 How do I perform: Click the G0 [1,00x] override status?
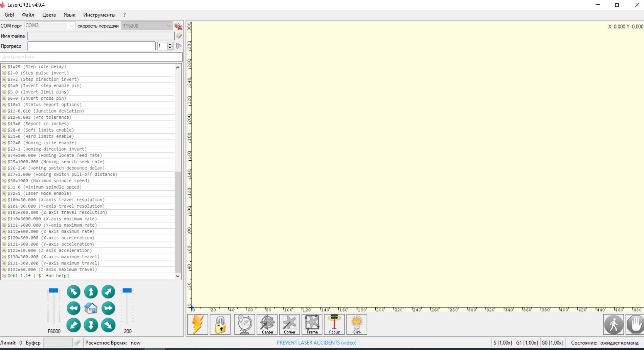(x=553, y=343)
